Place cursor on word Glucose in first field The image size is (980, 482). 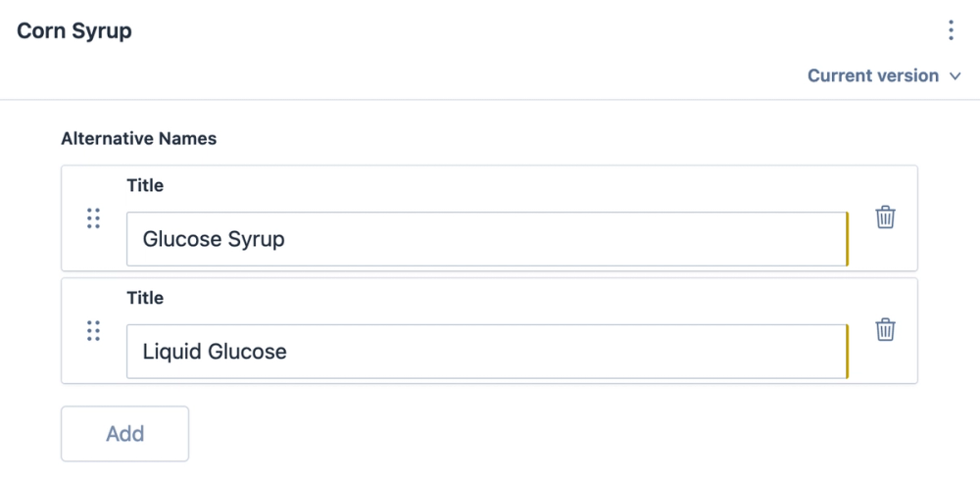point(182,239)
